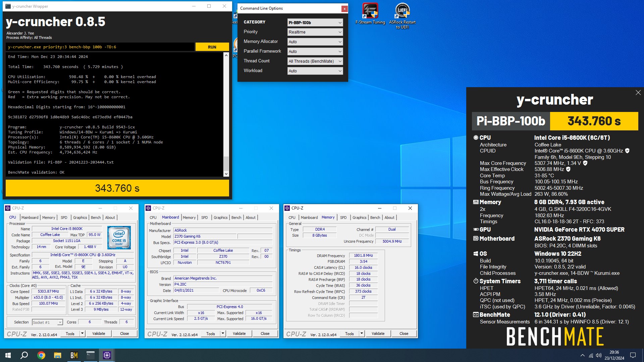
Task: Open the volume control in system tray
Action: pos(599,355)
